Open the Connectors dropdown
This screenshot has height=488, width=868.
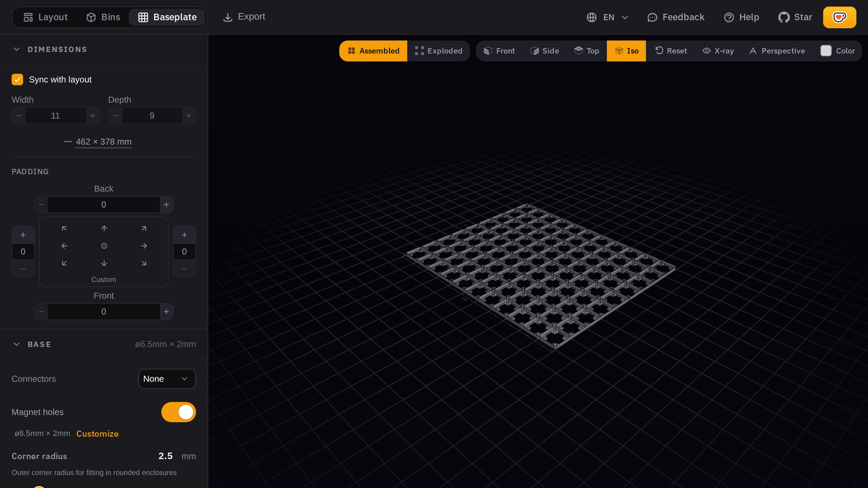tap(167, 379)
